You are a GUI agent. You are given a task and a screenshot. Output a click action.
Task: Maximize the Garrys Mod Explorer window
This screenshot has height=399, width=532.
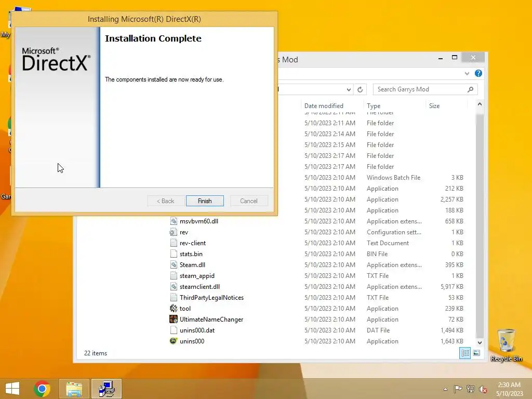455,58
